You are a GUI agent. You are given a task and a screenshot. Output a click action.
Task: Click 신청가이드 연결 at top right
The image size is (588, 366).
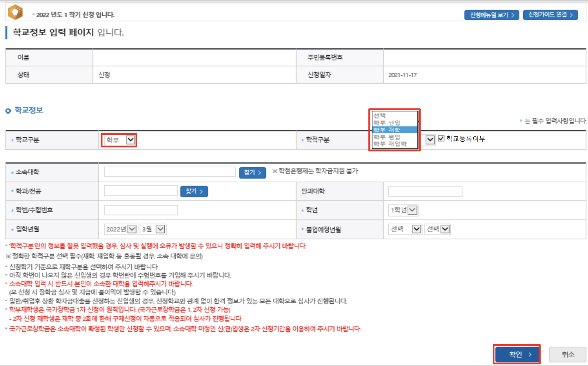[x=550, y=14]
